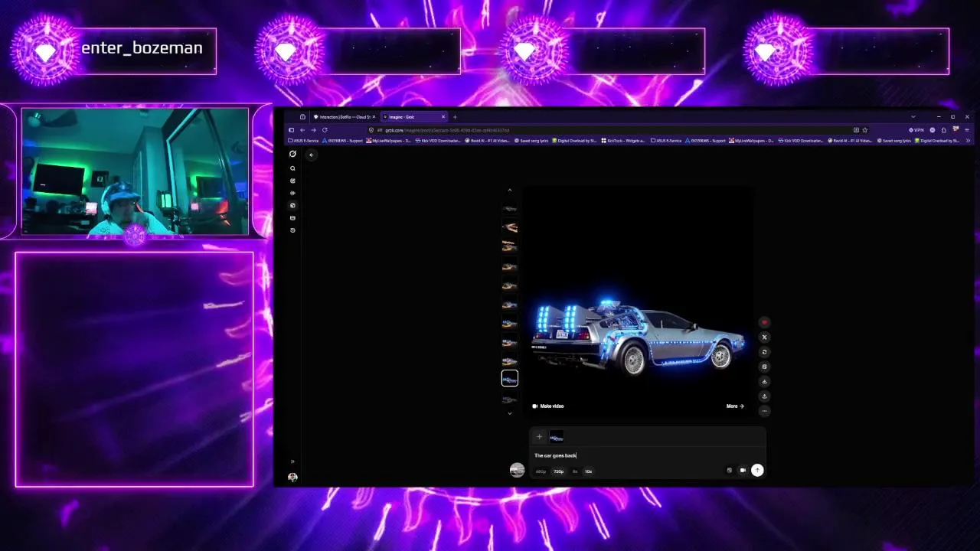Toggle the browser sidebar panel icon
980x551 pixels.
291,130
